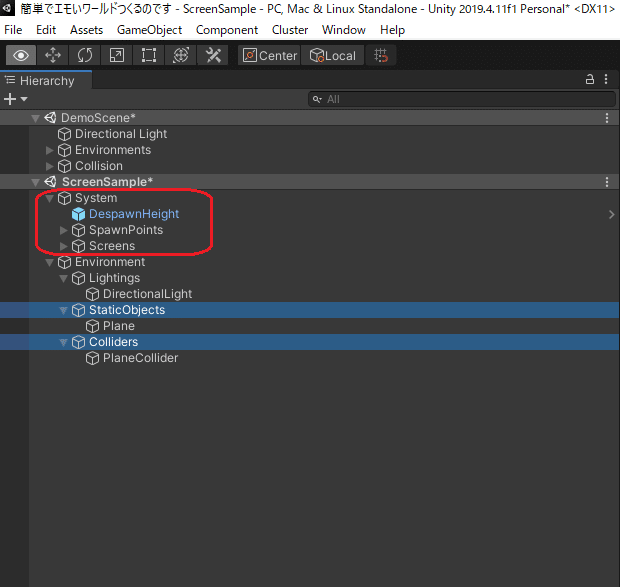This screenshot has width=620, height=587.
Task: Select the Collision row label
Action: [99, 166]
